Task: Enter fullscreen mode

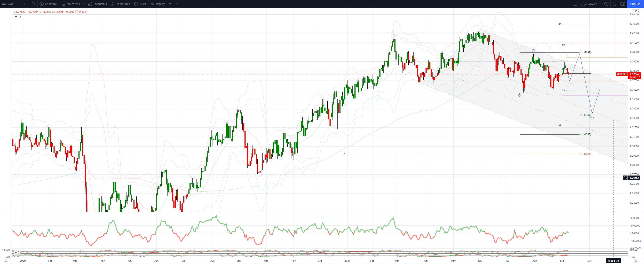Action: coord(615,4)
